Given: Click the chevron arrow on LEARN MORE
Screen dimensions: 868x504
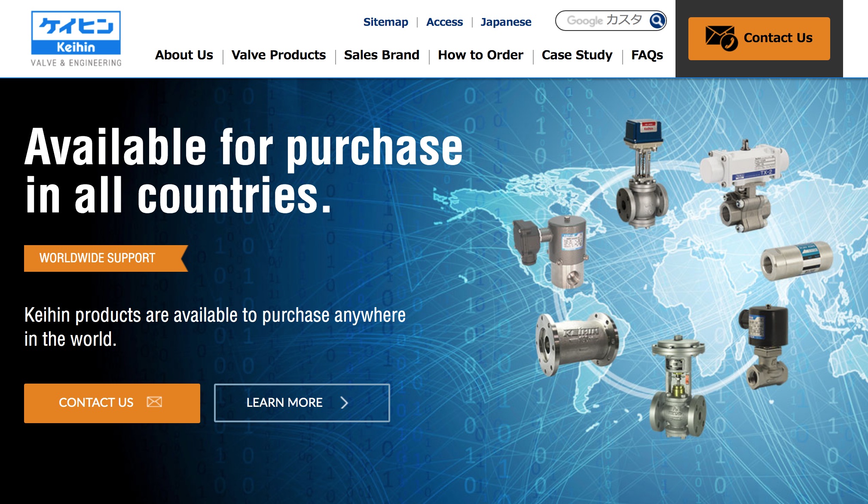Looking at the screenshot, I should [x=344, y=403].
